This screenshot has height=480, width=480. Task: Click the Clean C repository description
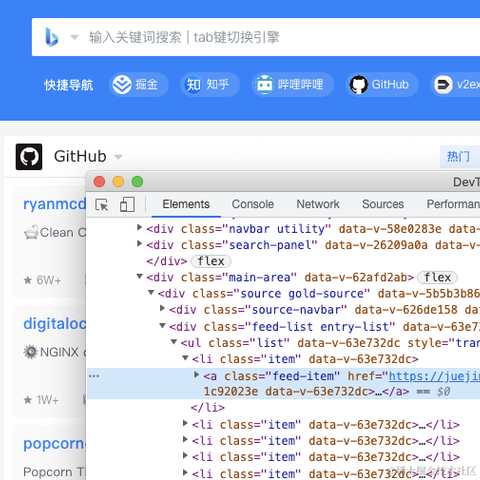[x=55, y=232]
